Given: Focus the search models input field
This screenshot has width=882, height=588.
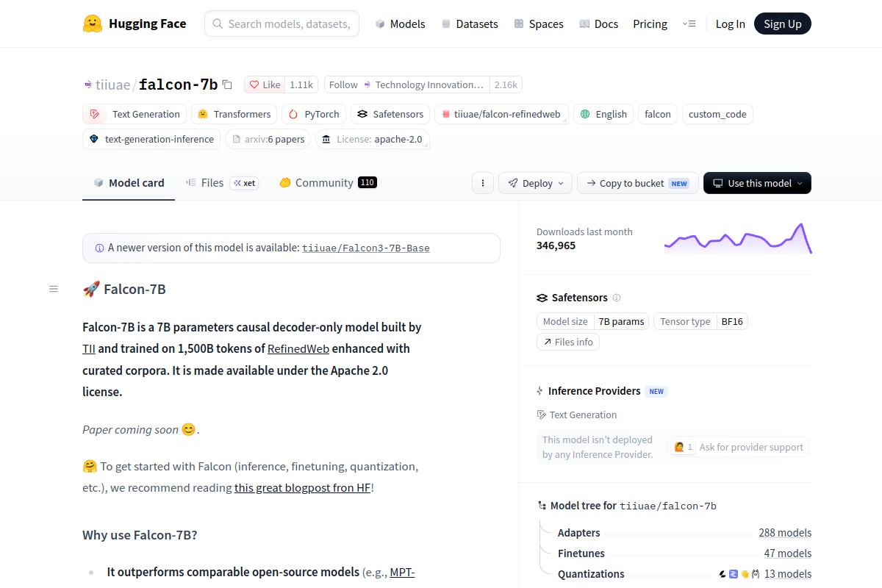Looking at the screenshot, I should pyautogui.click(x=282, y=24).
